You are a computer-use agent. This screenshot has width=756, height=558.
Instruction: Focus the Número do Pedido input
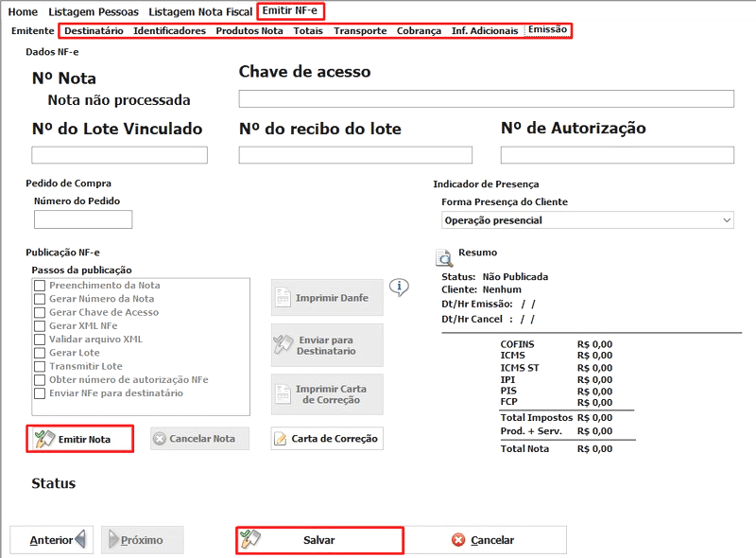[83, 219]
